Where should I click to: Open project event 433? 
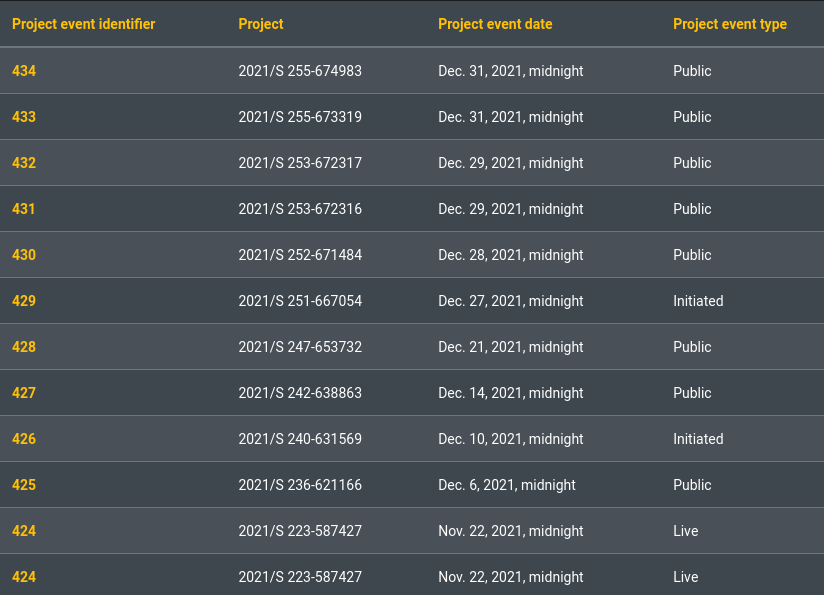point(24,117)
